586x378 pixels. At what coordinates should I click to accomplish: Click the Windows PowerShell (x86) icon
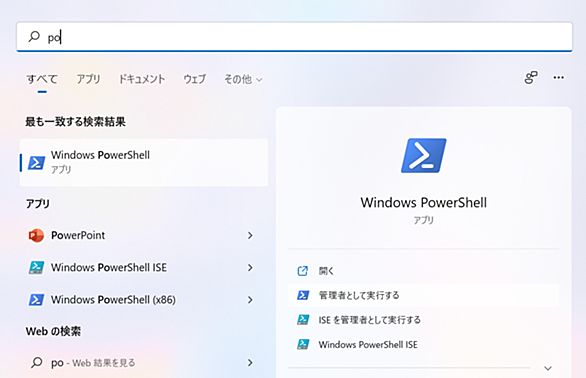tap(37, 300)
